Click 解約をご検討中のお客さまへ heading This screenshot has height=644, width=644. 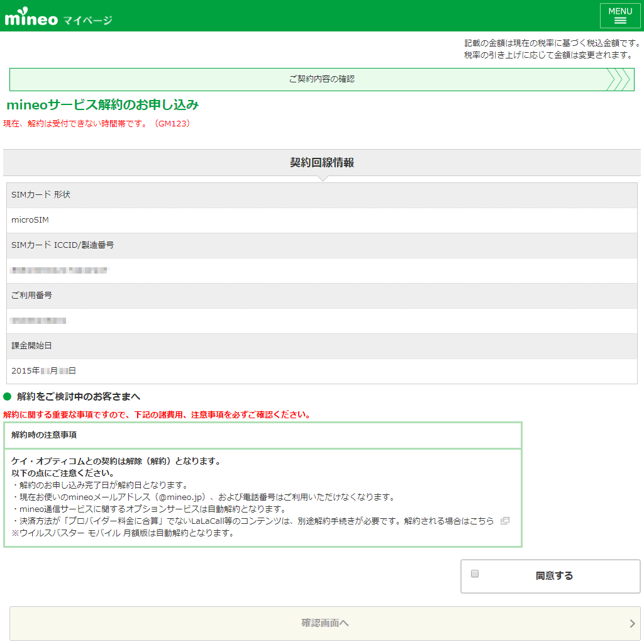point(79,397)
